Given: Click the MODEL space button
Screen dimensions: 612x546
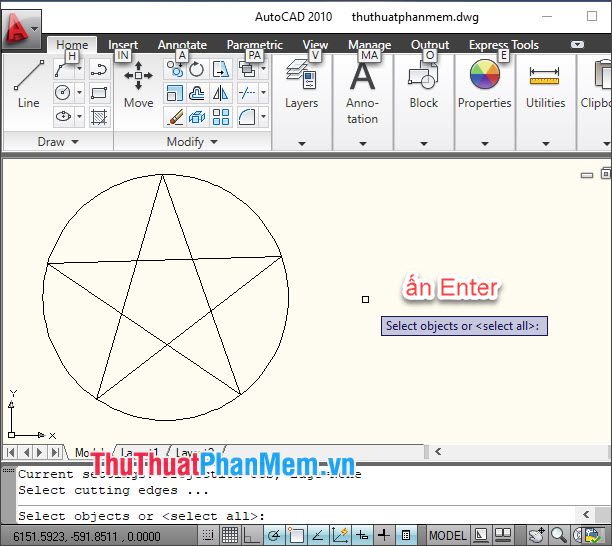Looking at the screenshot, I should (x=447, y=535).
